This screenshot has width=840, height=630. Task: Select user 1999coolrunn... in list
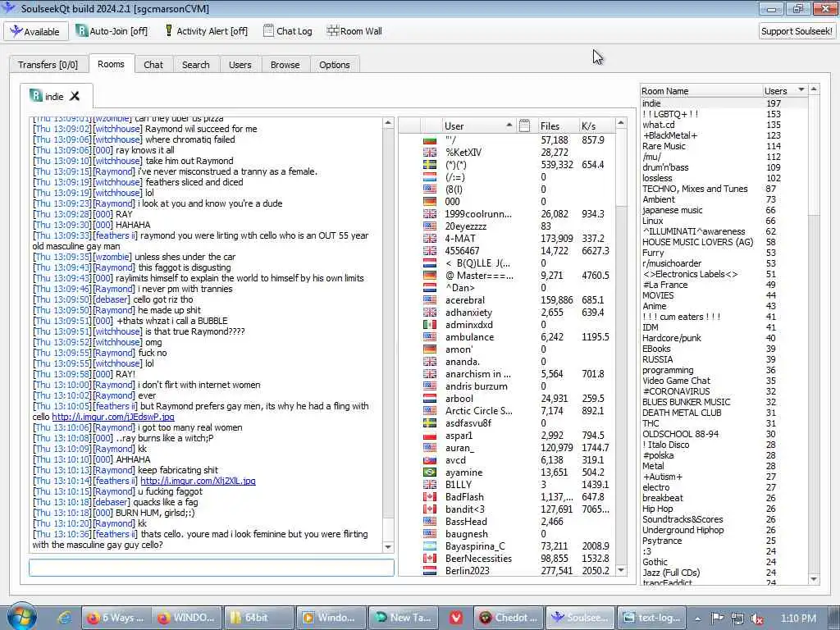[478, 214]
